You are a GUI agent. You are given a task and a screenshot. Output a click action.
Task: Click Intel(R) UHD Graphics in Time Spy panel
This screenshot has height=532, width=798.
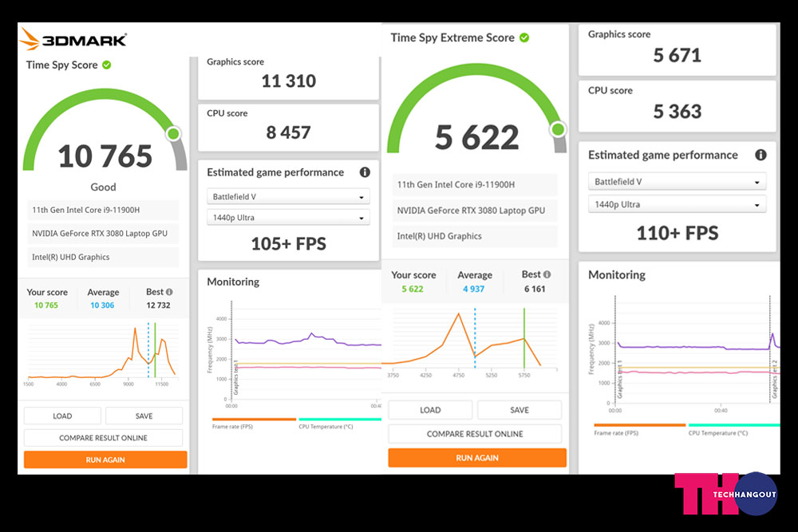pyautogui.click(x=103, y=257)
